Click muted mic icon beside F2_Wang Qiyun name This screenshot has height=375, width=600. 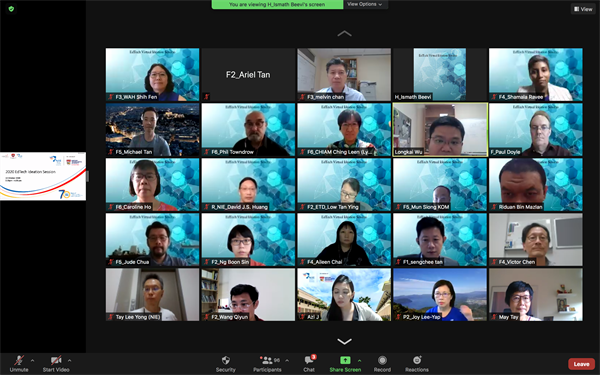[x=207, y=317]
